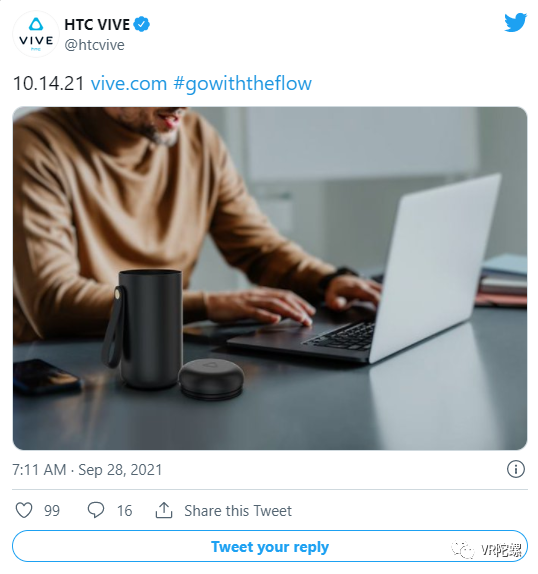538x574 pixels.
Task: Open the HTC VIVE profile avatar
Action: pos(36,34)
